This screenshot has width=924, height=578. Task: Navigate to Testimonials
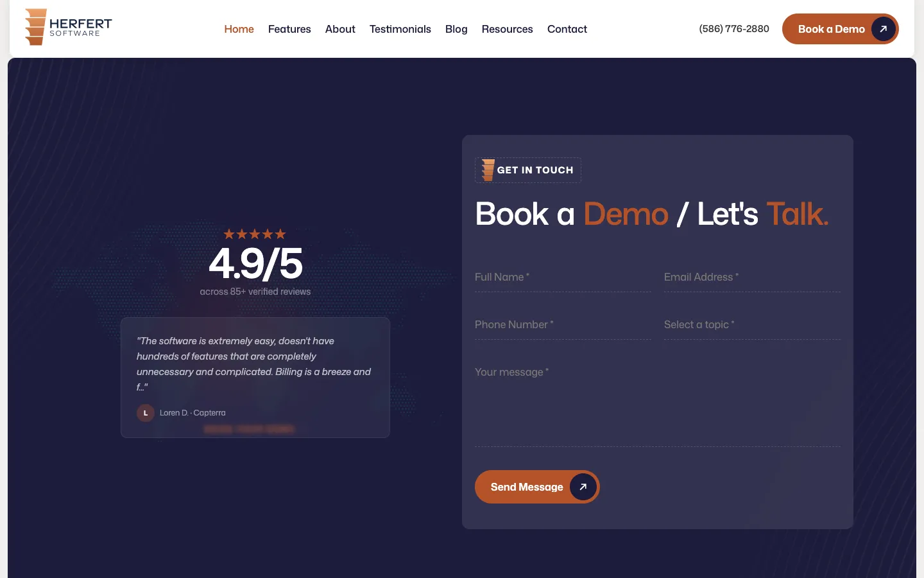pos(400,29)
